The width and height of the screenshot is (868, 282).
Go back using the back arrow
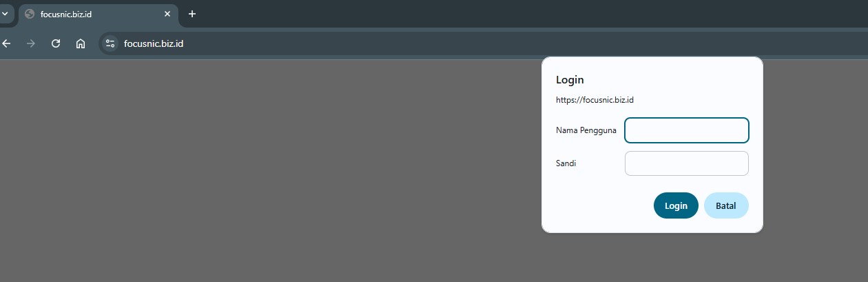[x=7, y=43]
